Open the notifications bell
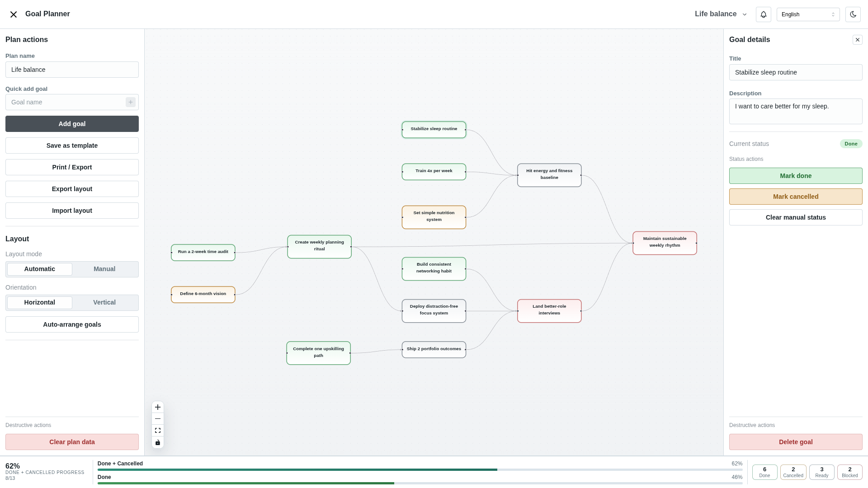 point(764,14)
